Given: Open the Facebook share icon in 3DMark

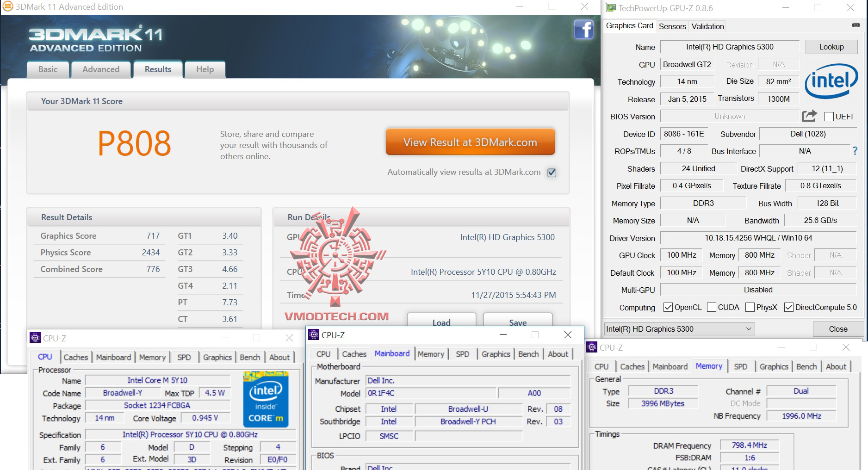Looking at the screenshot, I should (583, 30).
